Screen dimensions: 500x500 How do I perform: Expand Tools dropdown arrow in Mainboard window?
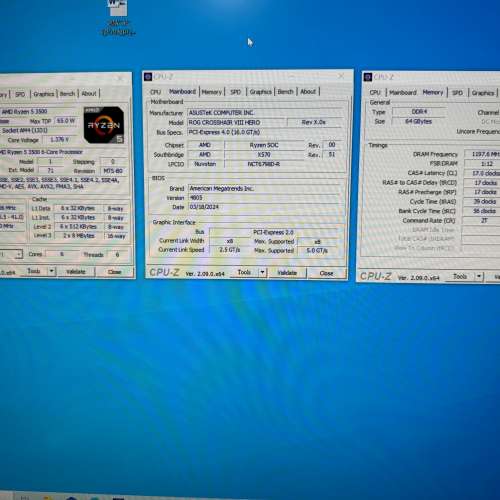pos(262,273)
